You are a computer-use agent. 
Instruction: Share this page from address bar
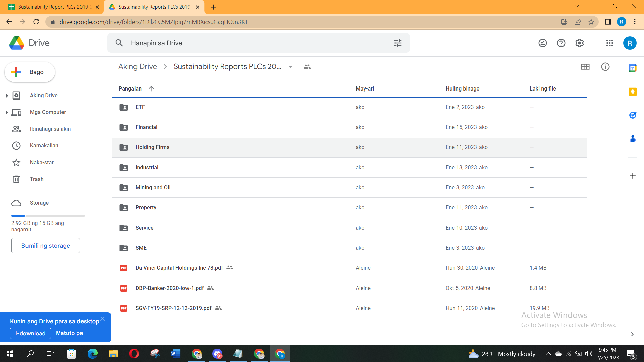[x=578, y=22]
